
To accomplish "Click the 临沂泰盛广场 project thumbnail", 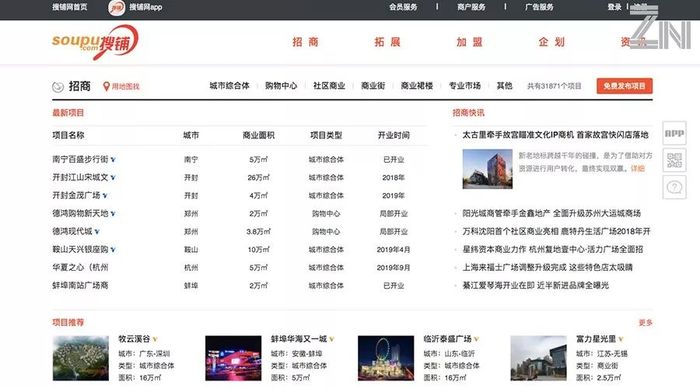I will click(386, 358).
